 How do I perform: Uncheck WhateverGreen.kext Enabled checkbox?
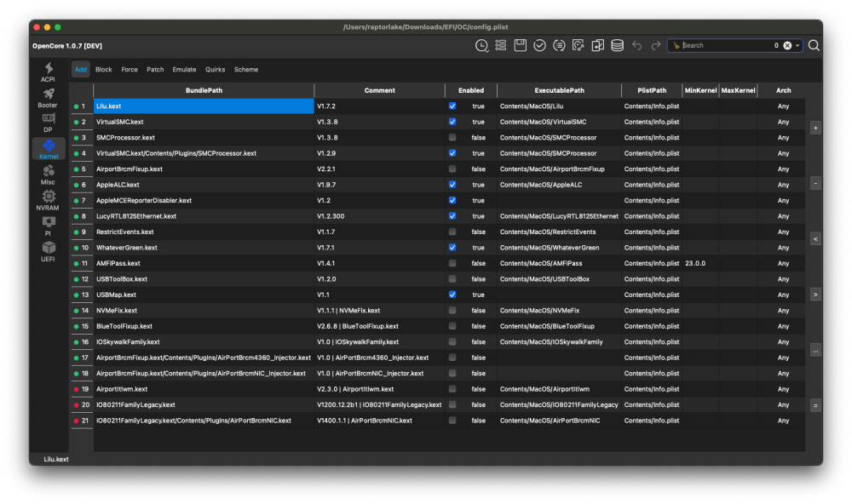[452, 248]
